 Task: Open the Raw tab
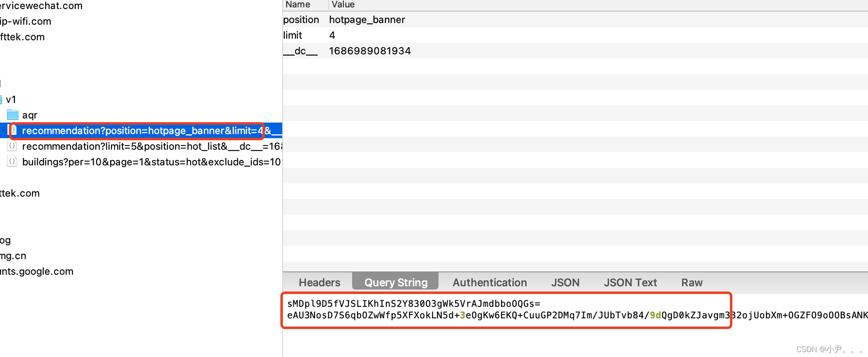coord(692,283)
